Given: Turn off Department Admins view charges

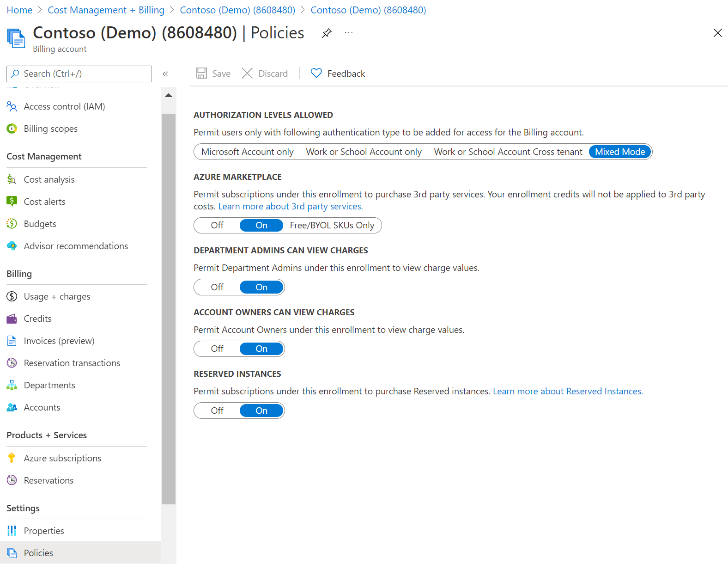Looking at the screenshot, I should [217, 287].
